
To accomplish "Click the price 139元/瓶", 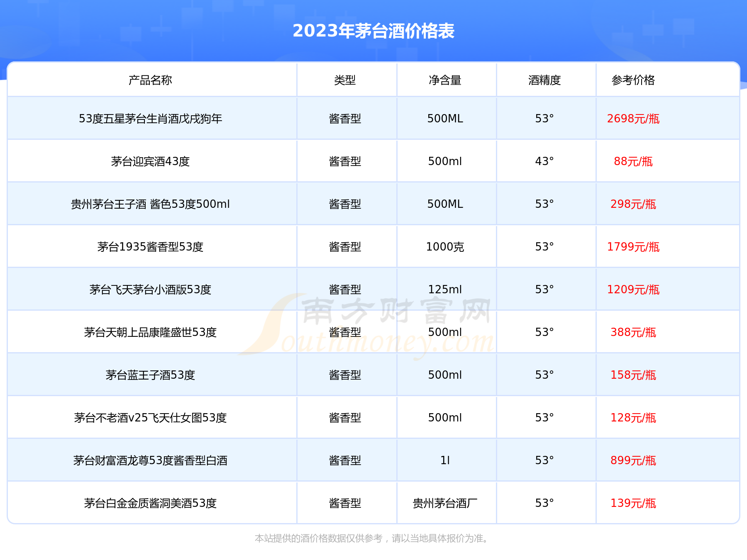I will (x=633, y=503).
